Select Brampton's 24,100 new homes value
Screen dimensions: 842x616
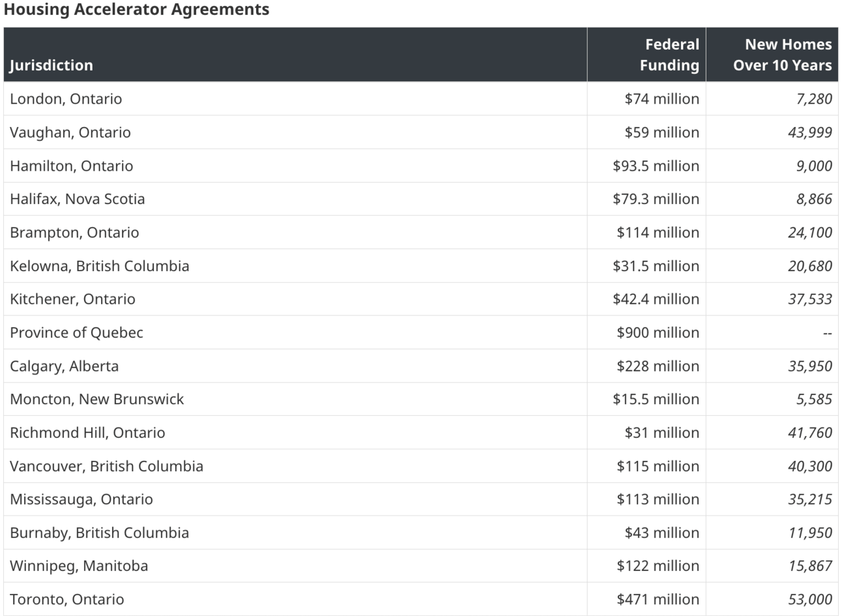(772, 232)
